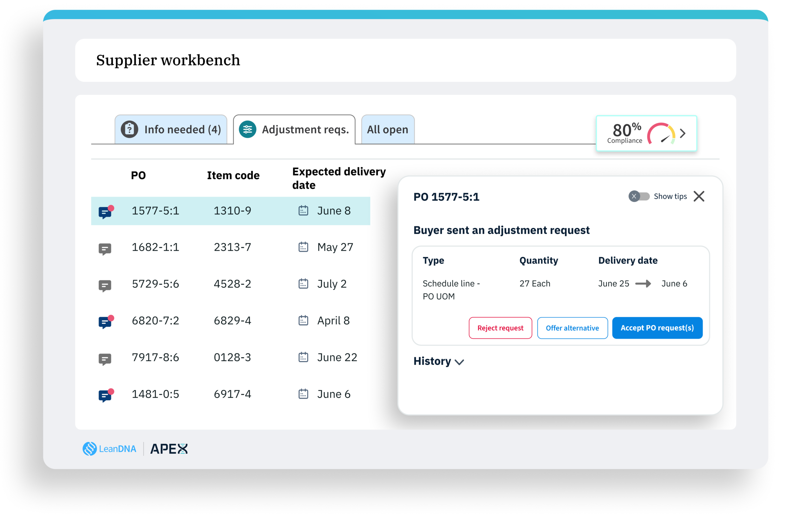Screen dimensions: 812x514
Task: Open the 80% Compliance card
Action: click(646, 133)
